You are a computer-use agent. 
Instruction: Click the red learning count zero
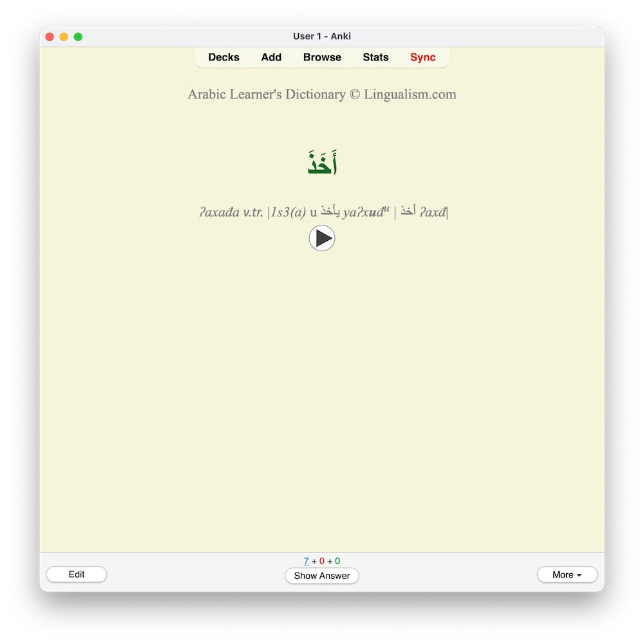pos(322,561)
